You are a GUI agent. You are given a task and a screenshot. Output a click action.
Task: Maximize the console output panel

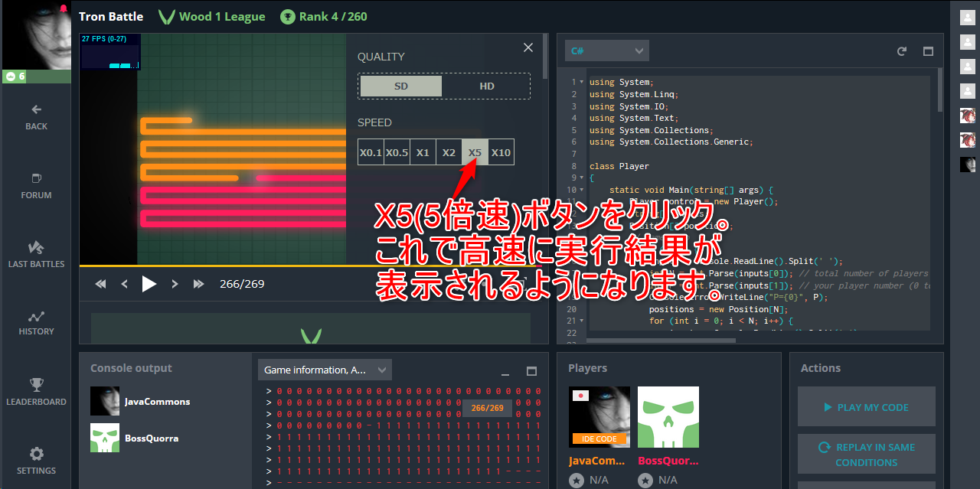tap(531, 371)
